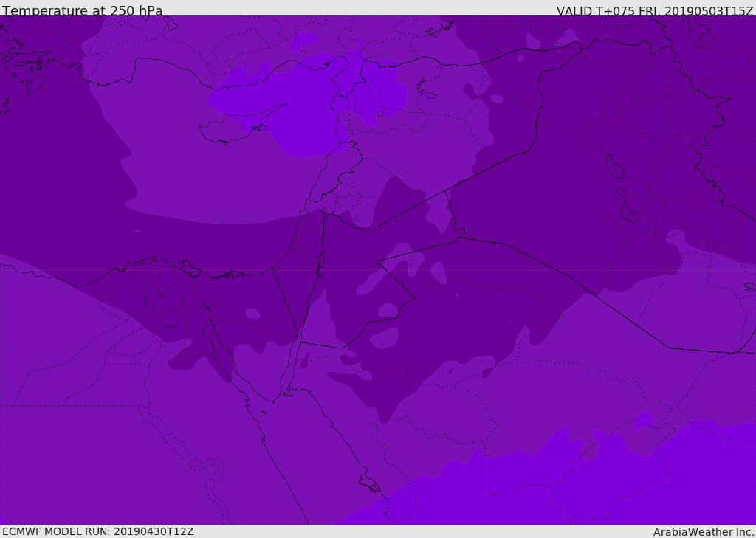Click the Iraq-Saudi border tri-point near Jordan

click(x=461, y=237)
